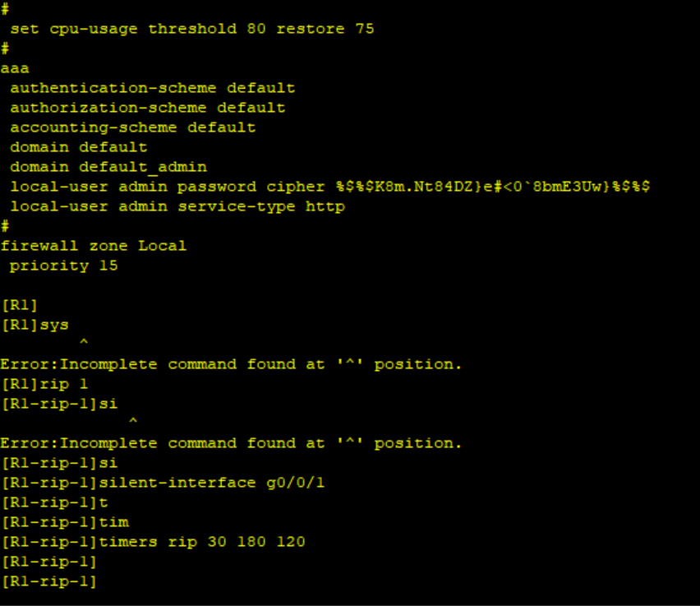Viewport: 700px width, 606px height.
Task: Click the second 'Incomplete command' error message
Action: point(231,443)
